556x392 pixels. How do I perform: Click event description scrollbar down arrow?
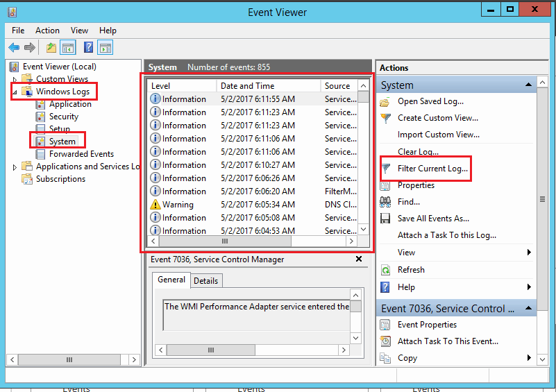pos(356,338)
